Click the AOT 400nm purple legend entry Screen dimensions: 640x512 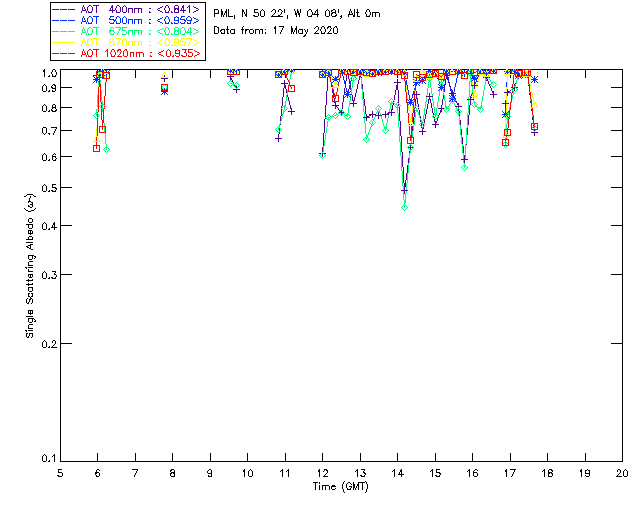pos(126,9)
